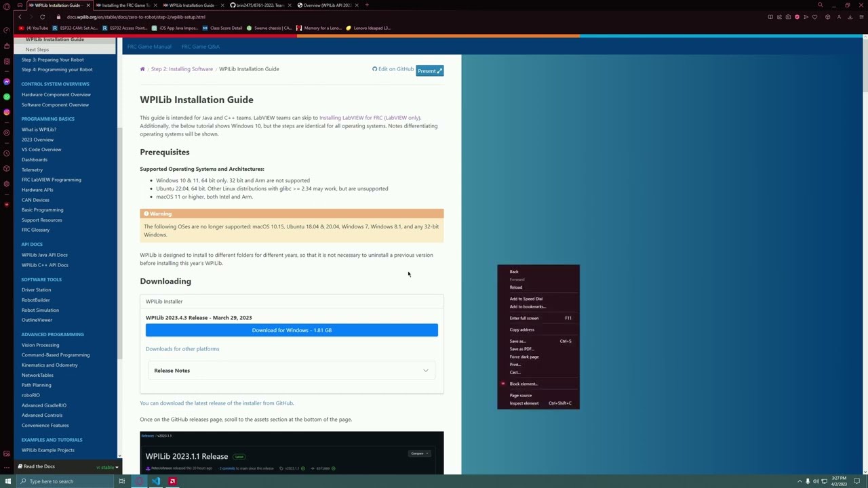This screenshot has height=488, width=868.
Task: Open Instagram in the Opera sidebar
Action: click(x=7, y=113)
